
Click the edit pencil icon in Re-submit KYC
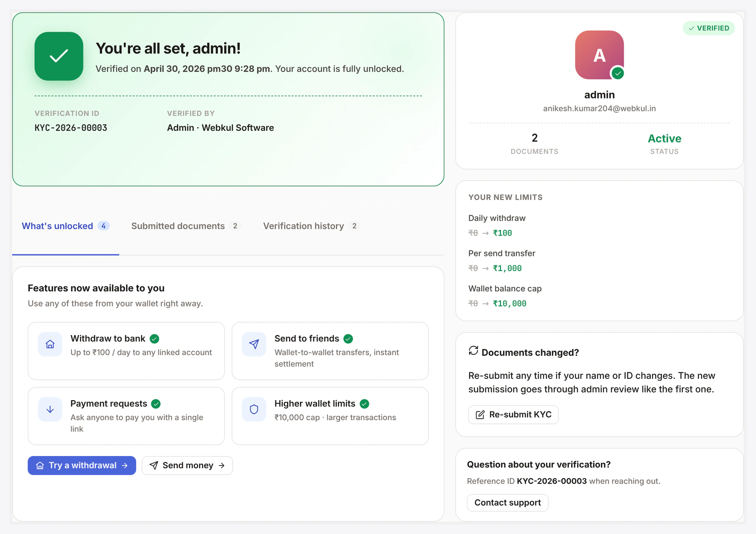480,415
